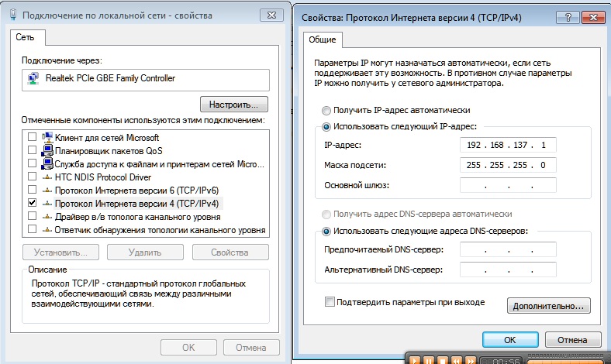Click the media player play button
This screenshot has height=364, width=611.
[x=415, y=361]
